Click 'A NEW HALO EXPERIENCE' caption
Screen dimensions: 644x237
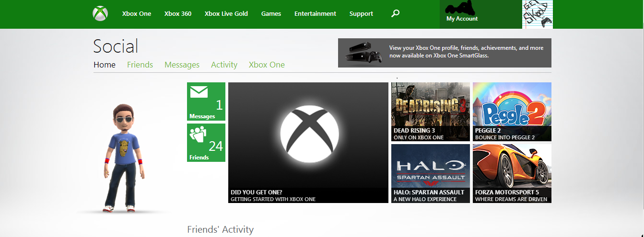point(425,199)
